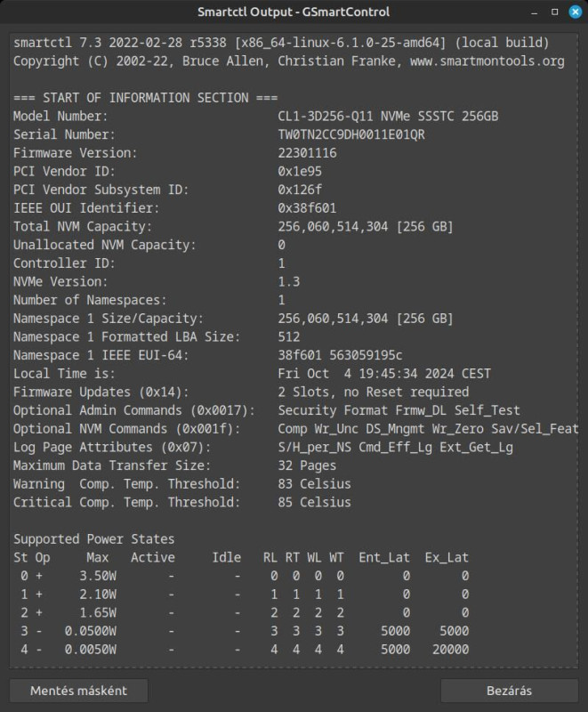
Task: Minimize the Smartctl Output window
Action: point(534,12)
